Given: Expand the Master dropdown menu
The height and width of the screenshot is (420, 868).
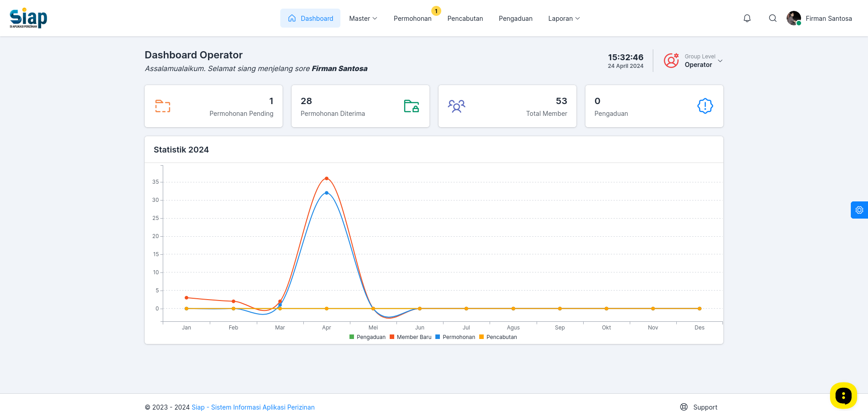Looking at the screenshot, I should coord(363,18).
